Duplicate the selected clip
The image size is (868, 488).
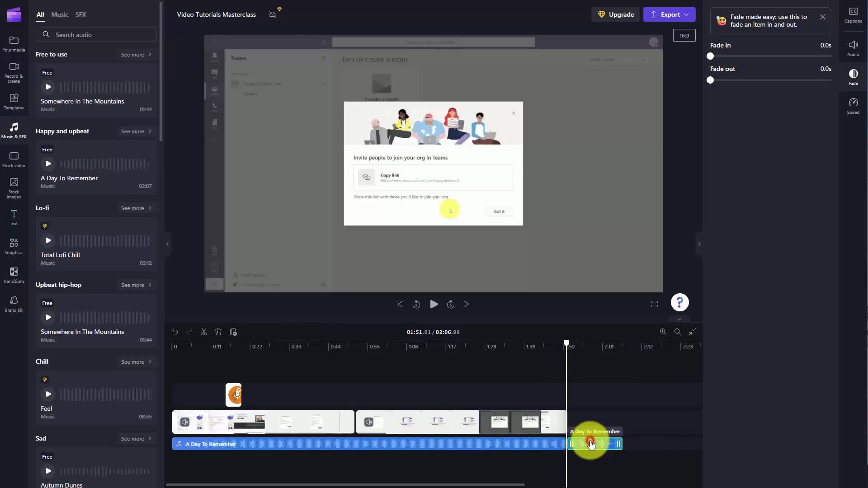coord(233,332)
